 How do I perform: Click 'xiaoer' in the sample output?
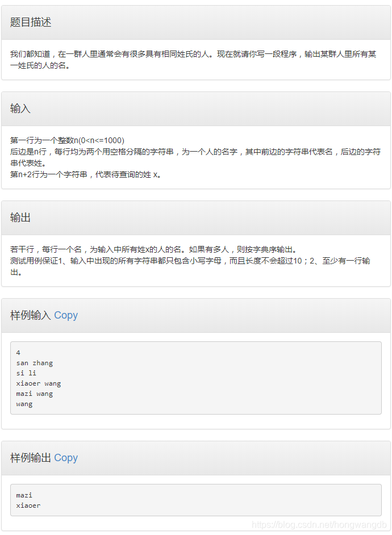(28, 505)
